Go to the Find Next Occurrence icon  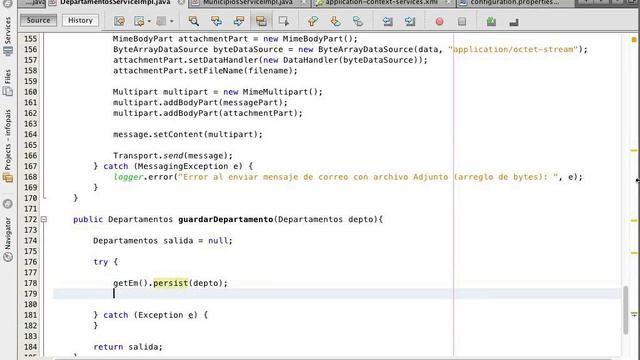(239, 21)
